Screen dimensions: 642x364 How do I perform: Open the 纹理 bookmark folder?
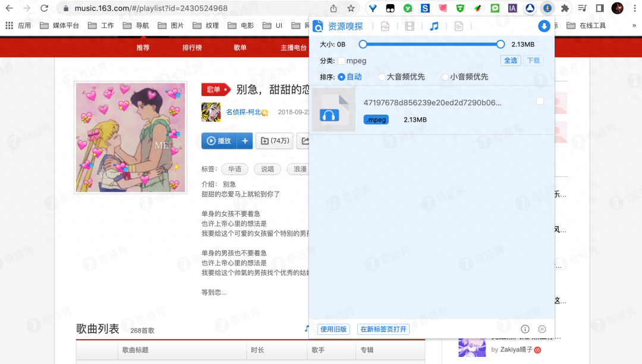206,26
